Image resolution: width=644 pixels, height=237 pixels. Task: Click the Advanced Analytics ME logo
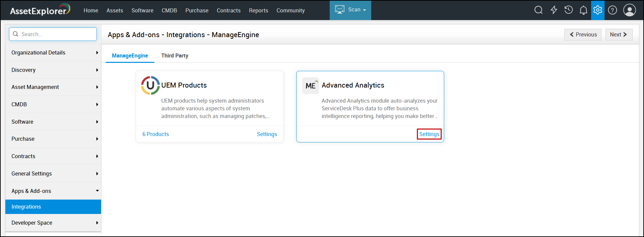[x=310, y=86]
